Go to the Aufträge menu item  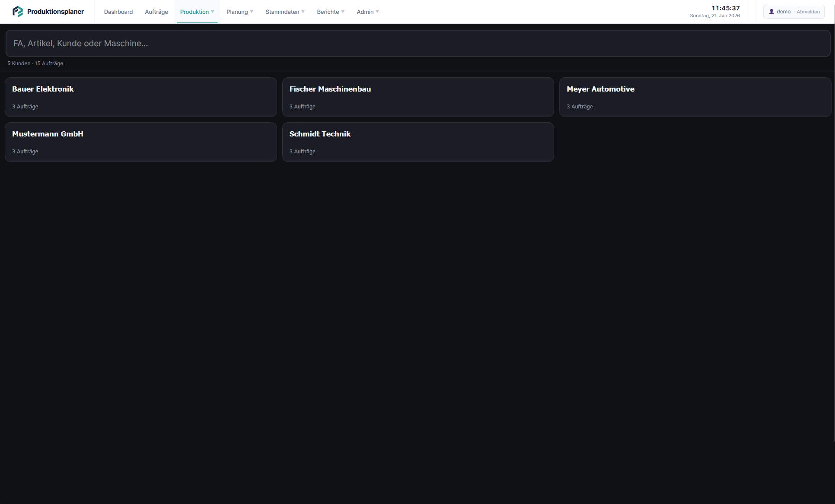click(x=156, y=12)
